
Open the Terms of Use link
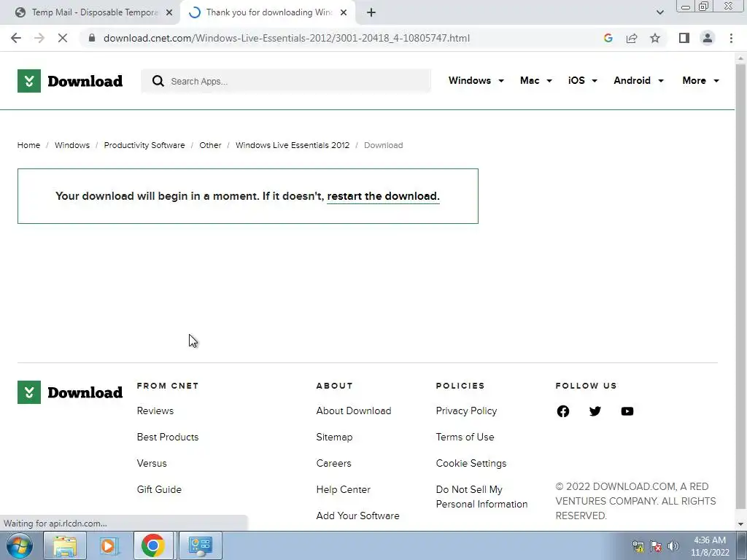click(465, 437)
